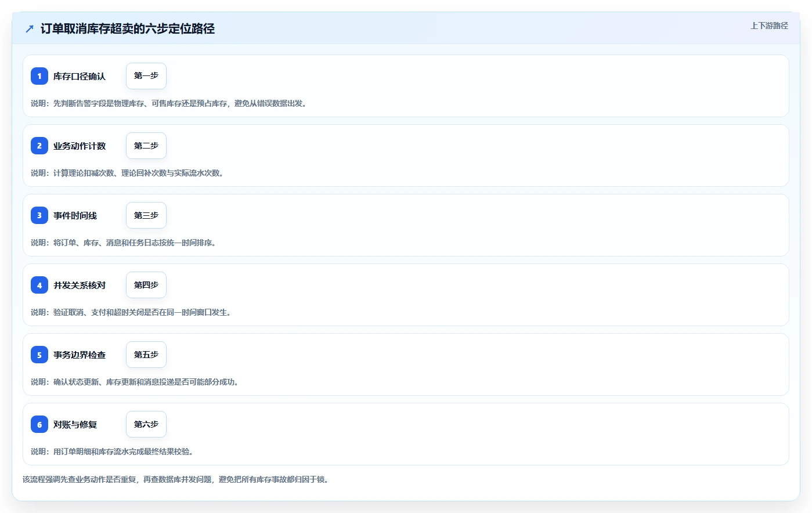This screenshot has width=812, height=513.
Task: Click description starting 先判断告警字段是物理库存
Action: [169, 103]
